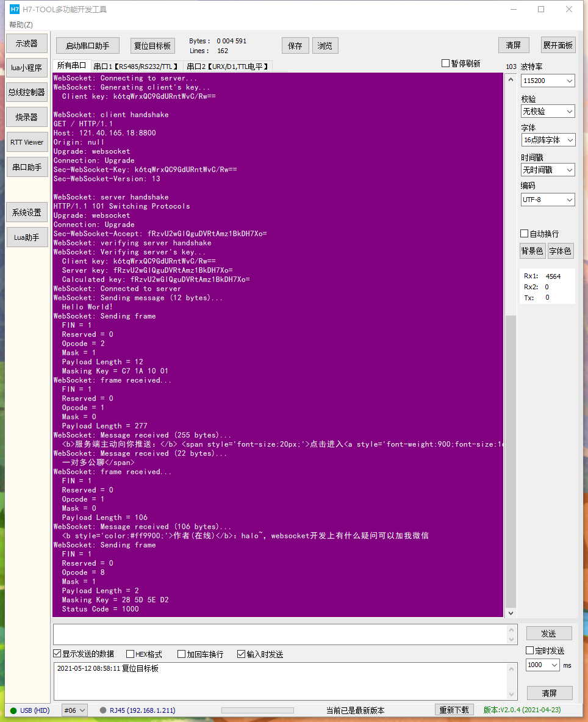Open the 串口助手 serial assistant

coord(27,167)
